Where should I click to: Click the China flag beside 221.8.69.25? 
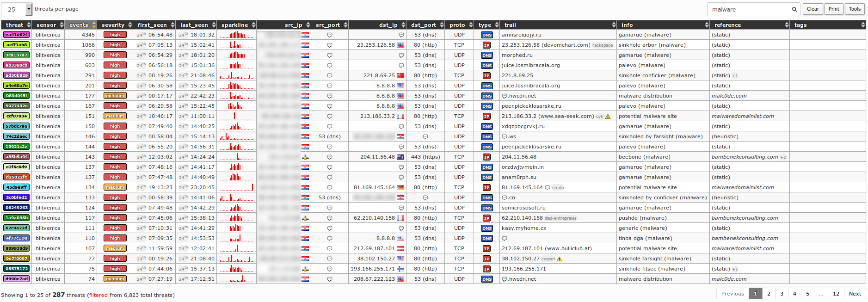click(x=400, y=75)
